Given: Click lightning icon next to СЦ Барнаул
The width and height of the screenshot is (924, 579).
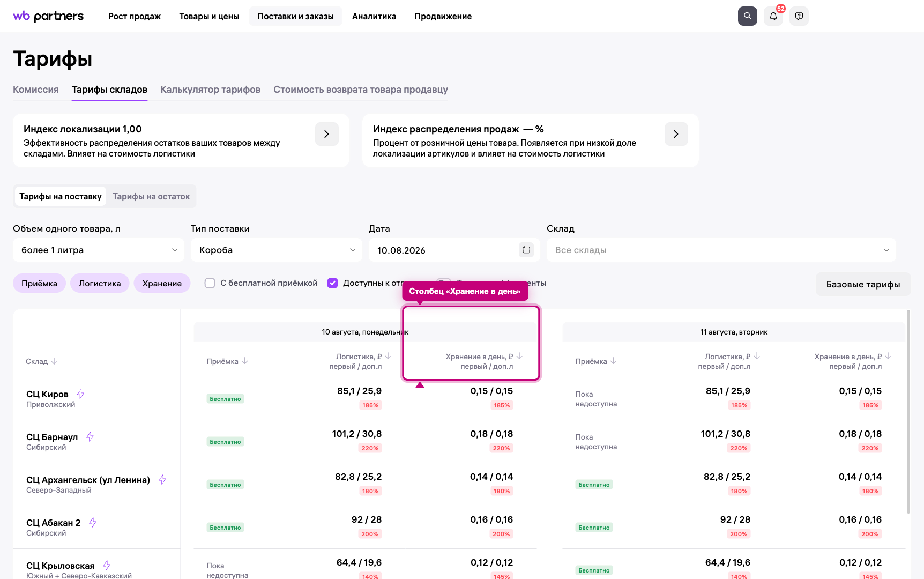Looking at the screenshot, I should click(x=90, y=437).
